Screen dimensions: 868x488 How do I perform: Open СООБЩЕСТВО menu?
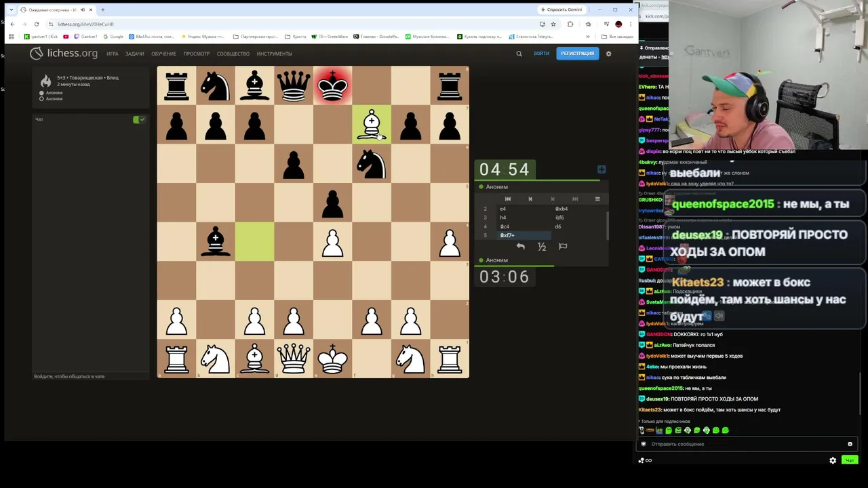233,54
